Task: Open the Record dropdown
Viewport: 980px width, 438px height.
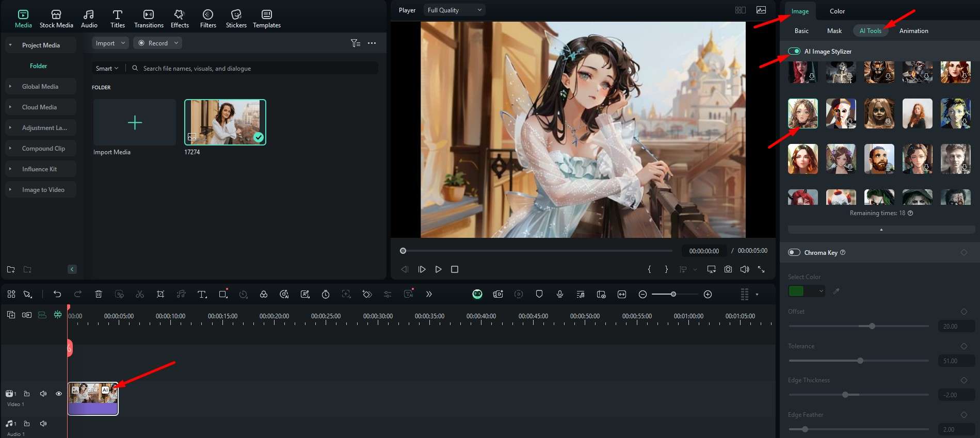Action: point(158,43)
